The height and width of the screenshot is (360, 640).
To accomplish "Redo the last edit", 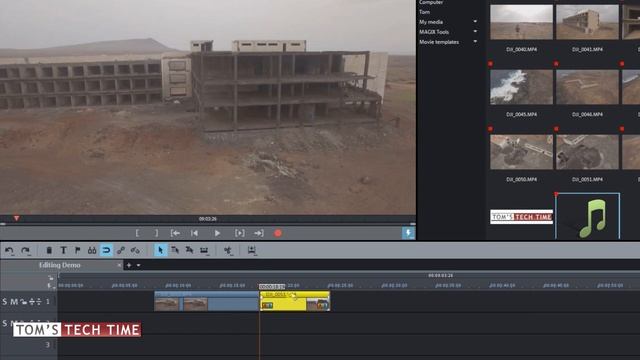I will (25, 250).
